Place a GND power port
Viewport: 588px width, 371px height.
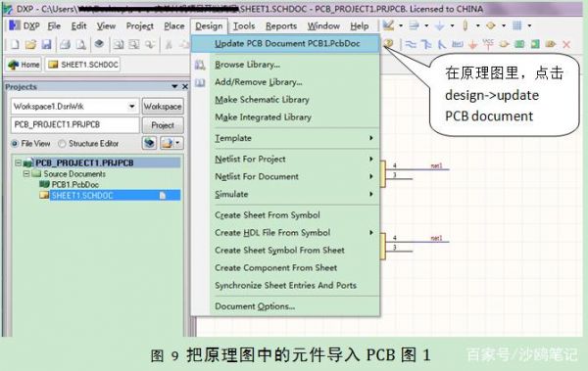pos(473,45)
